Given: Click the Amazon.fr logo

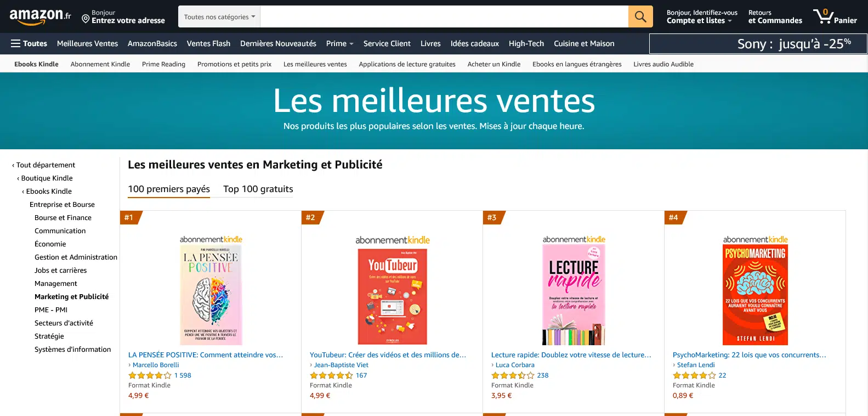Looking at the screenshot, I should point(40,16).
